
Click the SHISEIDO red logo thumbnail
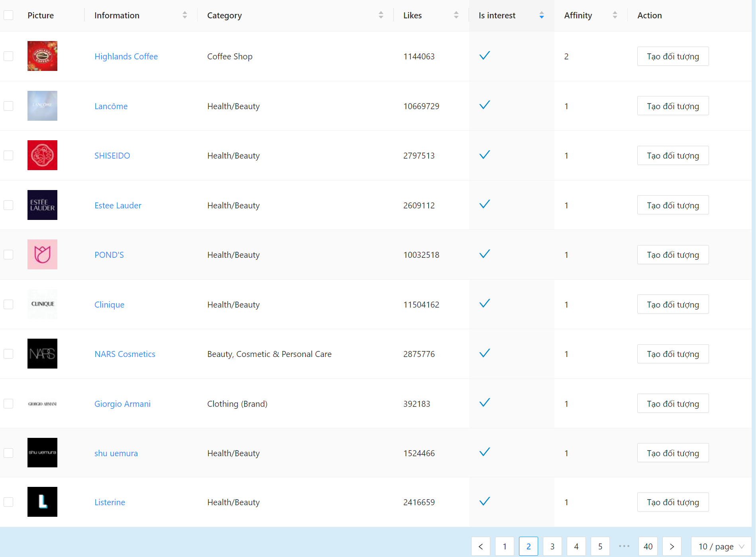point(42,155)
